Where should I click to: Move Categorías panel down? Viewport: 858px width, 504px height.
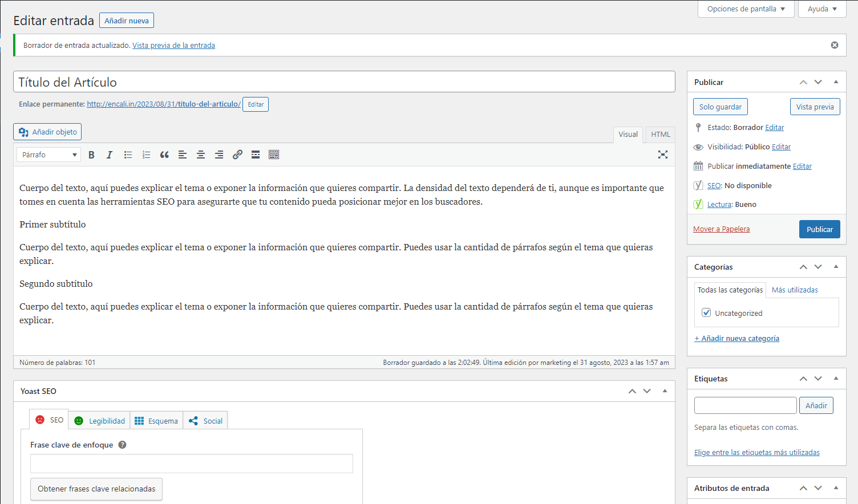[x=818, y=267]
